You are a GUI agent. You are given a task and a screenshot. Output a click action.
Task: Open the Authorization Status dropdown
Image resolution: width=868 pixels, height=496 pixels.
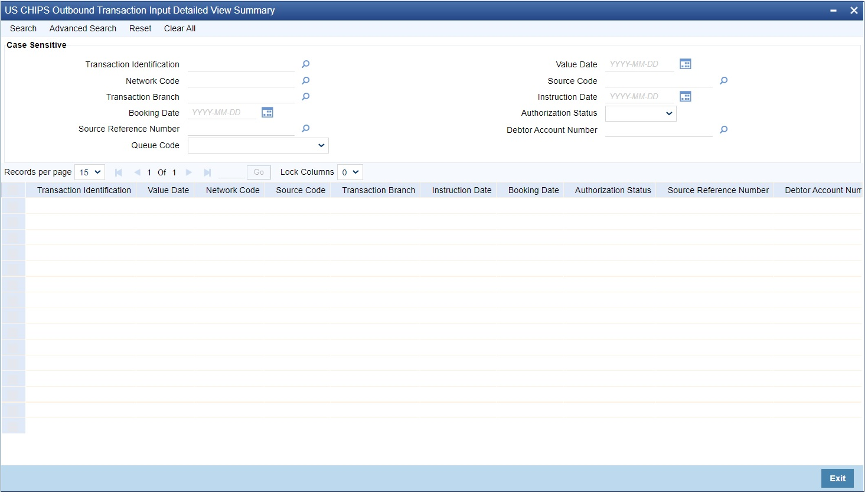(x=641, y=113)
